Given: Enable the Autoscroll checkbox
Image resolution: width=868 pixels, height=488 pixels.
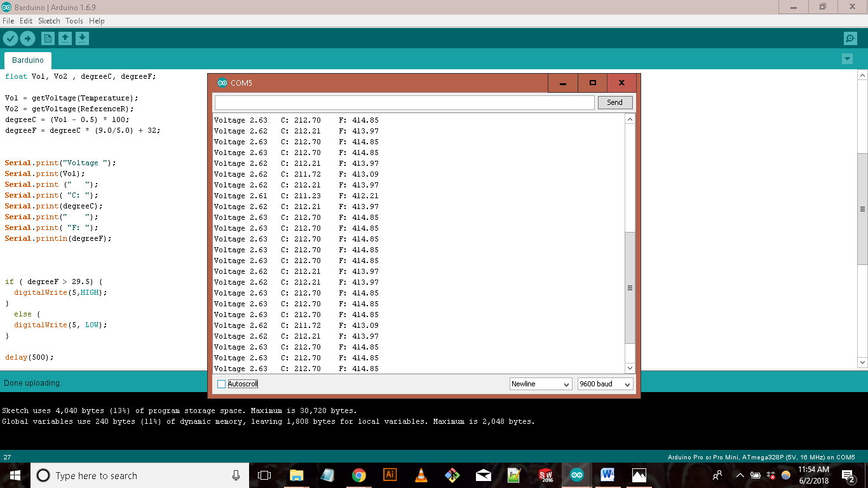Looking at the screenshot, I should [221, 384].
